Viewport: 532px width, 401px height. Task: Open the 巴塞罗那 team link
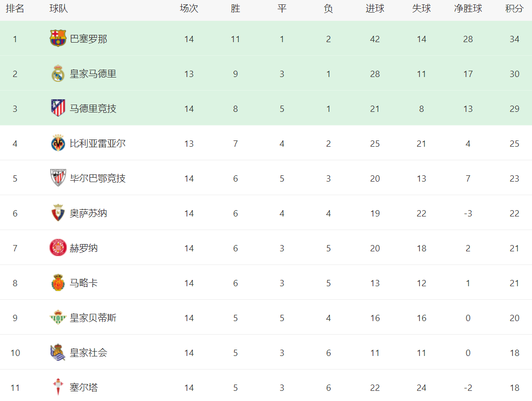[x=89, y=39]
